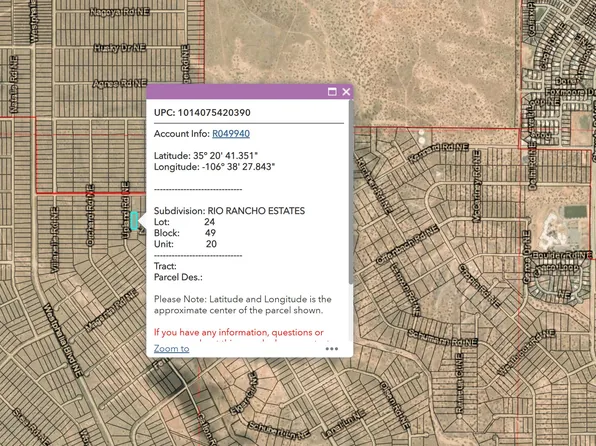This screenshot has width=596, height=446.
Task: Click the Unit: 20 line
Action: [185, 244]
